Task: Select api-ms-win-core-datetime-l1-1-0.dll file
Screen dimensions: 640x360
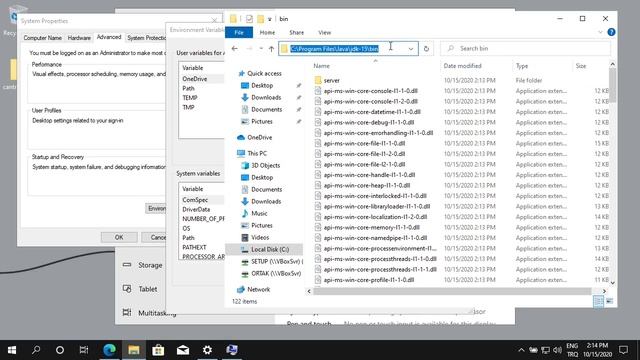Action: (372, 112)
